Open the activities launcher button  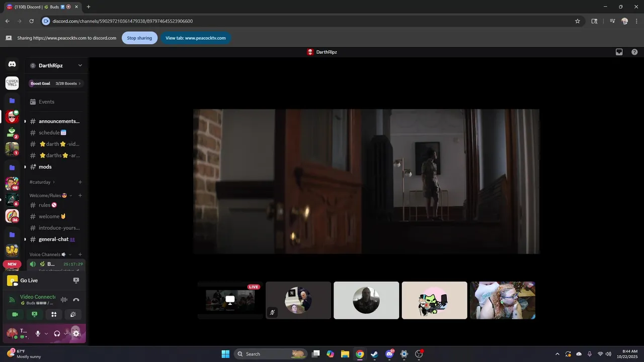pyautogui.click(x=54, y=314)
